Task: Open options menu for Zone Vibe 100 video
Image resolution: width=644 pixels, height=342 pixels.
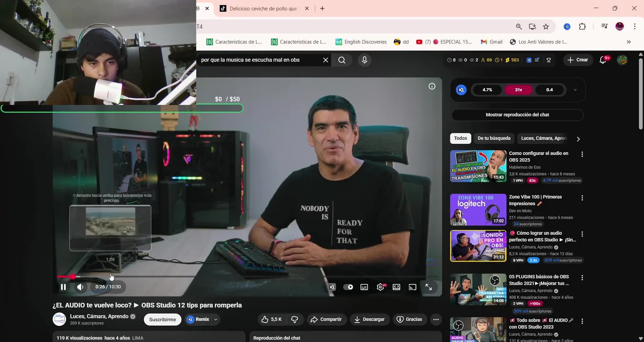Action: tap(582, 198)
